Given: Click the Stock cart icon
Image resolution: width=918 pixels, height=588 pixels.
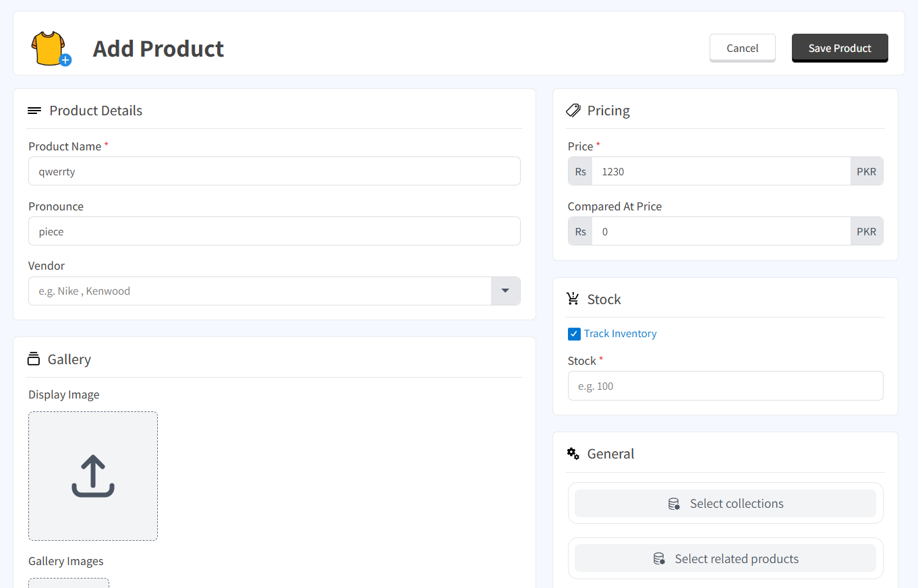Looking at the screenshot, I should click(573, 299).
